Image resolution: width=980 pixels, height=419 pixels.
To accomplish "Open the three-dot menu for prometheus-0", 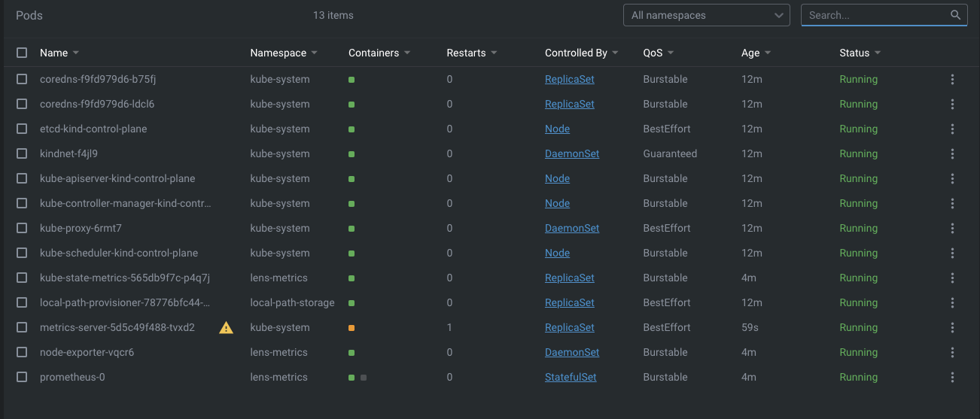I will pos(952,377).
